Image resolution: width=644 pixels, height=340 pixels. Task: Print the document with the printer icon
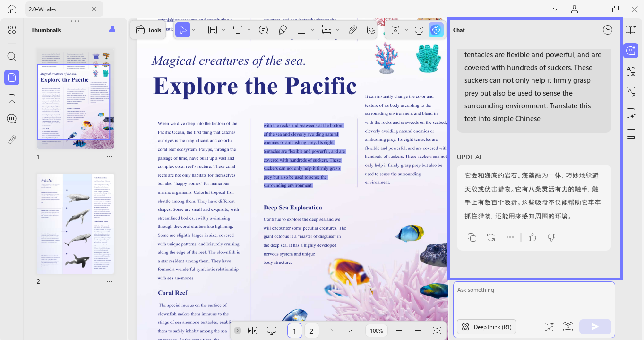point(419,30)
